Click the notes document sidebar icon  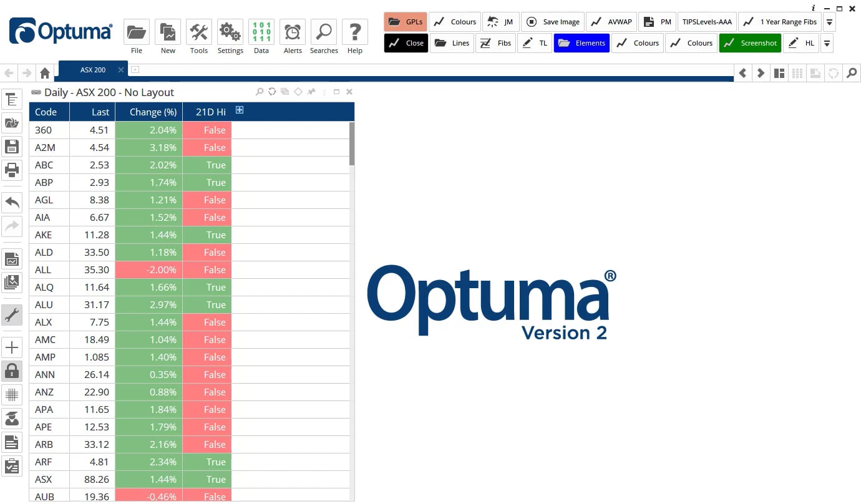12,442
